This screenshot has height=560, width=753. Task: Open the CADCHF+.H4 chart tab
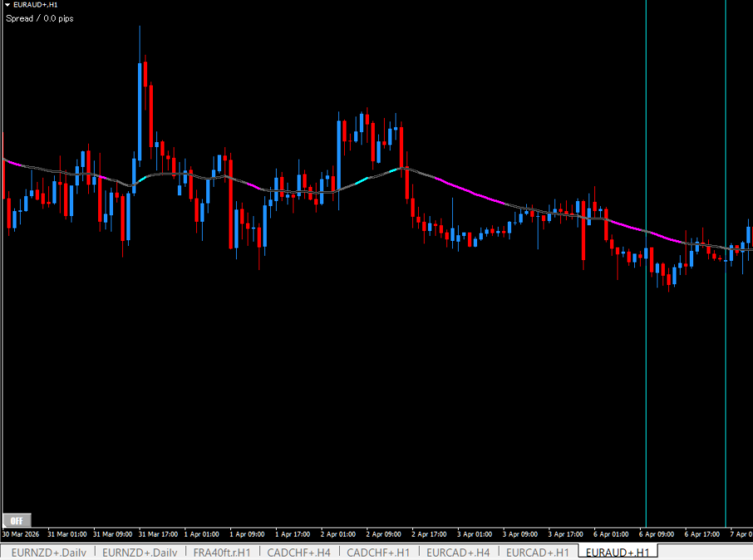pyautogui.click(x=298, y=552)
